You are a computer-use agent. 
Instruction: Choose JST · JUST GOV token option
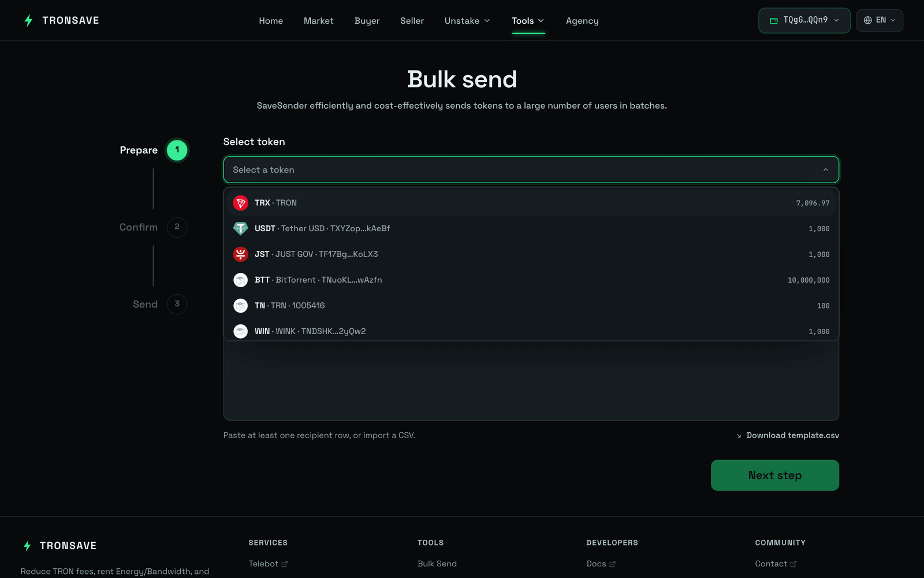531,254
